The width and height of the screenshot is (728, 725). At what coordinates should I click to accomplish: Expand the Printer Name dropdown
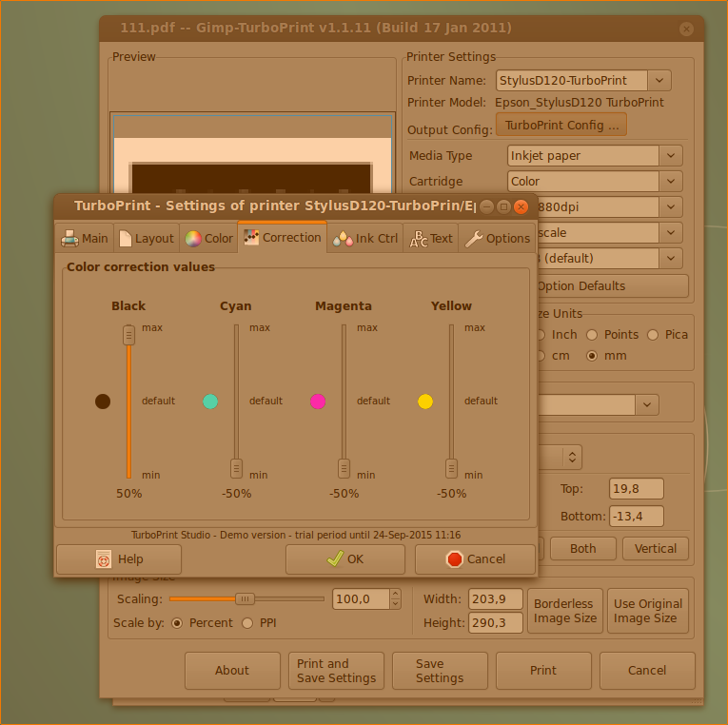click(x=659, y=81)
